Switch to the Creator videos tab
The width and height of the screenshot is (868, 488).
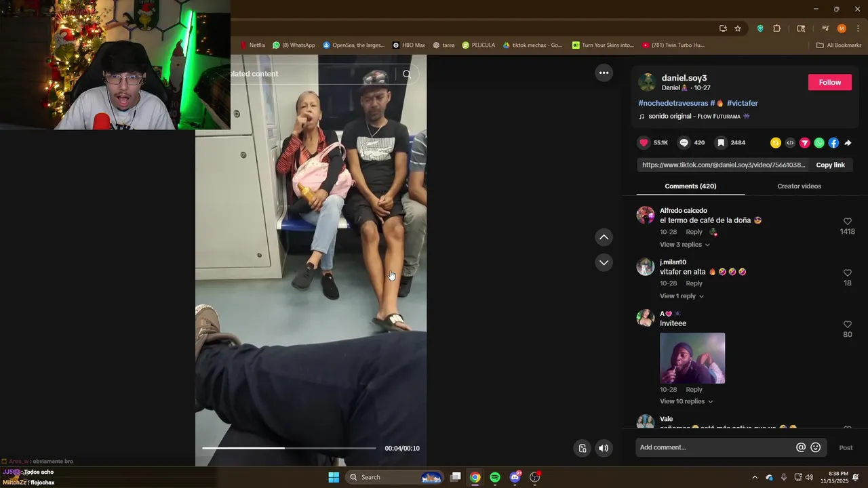point(799,186)
